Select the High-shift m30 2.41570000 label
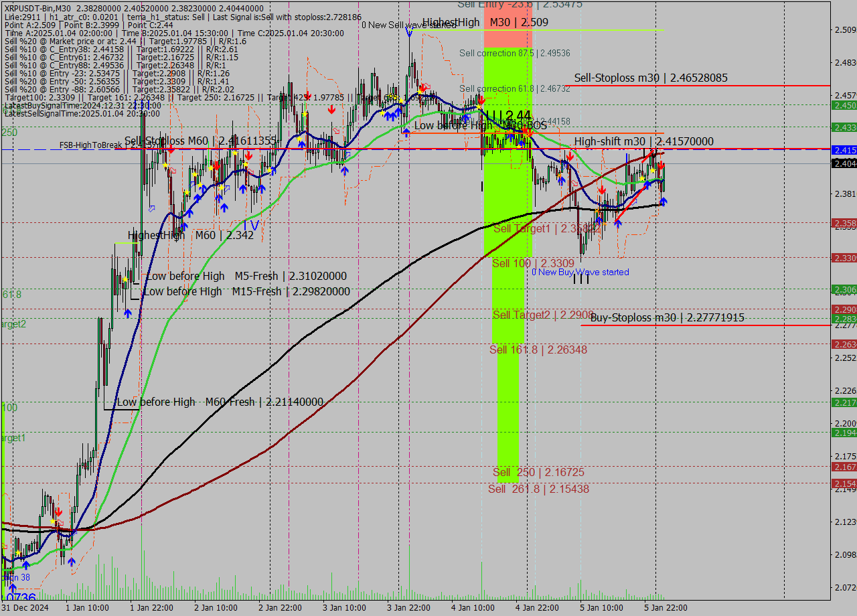This screenshot has height=616, width=857. pyautogui.click(x=643, y=142)
